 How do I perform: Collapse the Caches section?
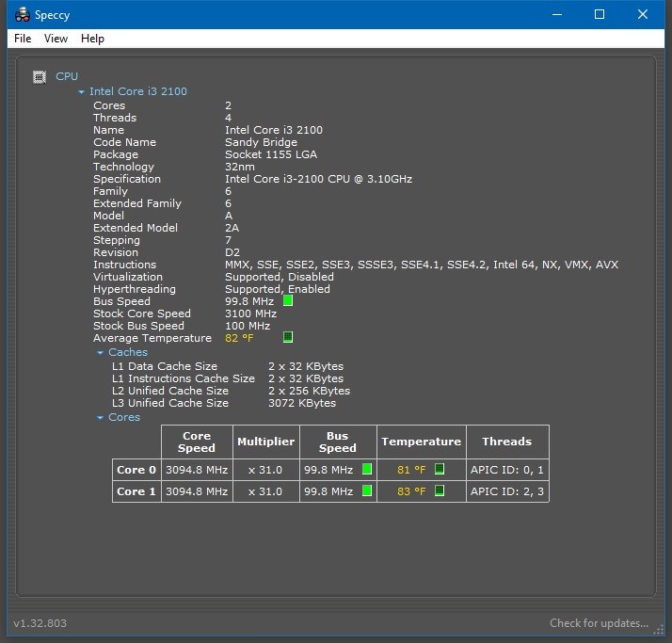(101, 353)
